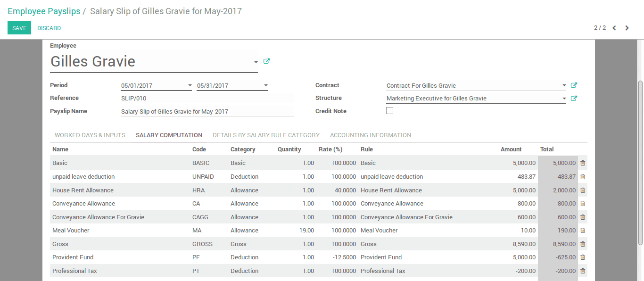Viewport: 644px width, 281px height.
Task: Open the Accounting Information tab
Action: coord(371,135)
